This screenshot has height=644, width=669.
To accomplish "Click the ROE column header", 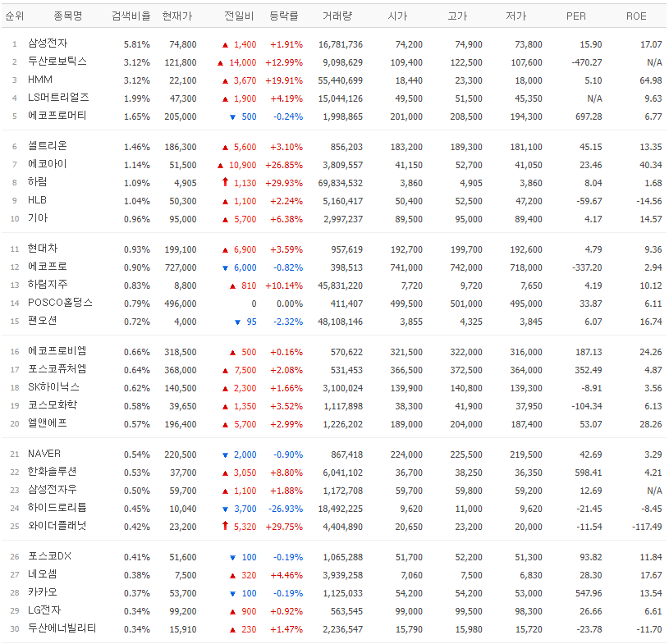I will click(x=636, y=16).
